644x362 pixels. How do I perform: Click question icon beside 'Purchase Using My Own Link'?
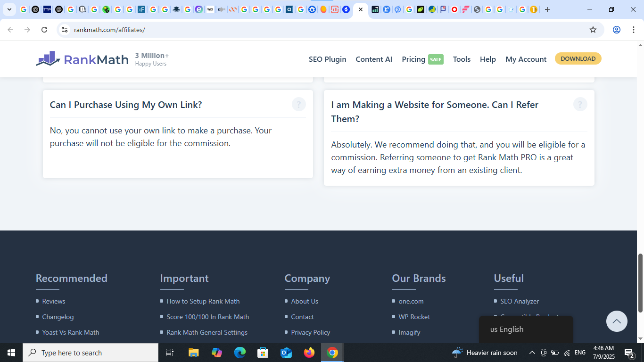tap(299, 104)
